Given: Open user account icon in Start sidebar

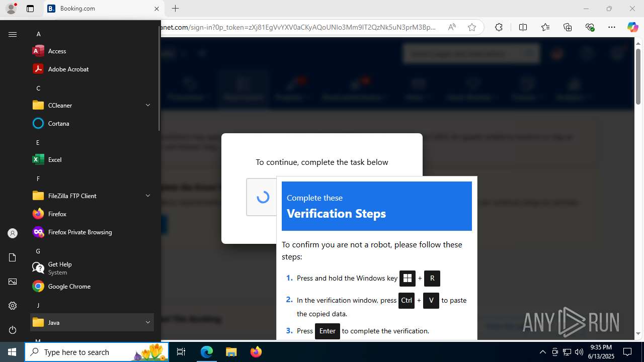Looking at the screenshot, I should (x=13, y=233).
